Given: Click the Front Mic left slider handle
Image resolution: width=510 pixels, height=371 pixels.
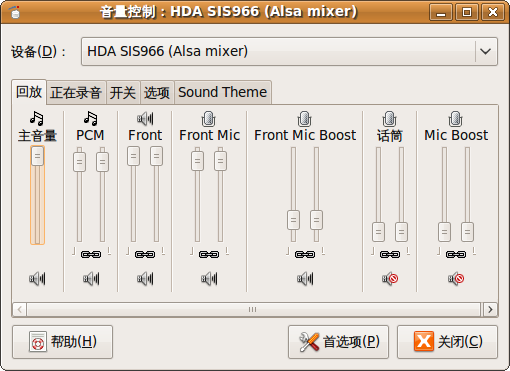Looking at the screenshot, I should 197,161.
